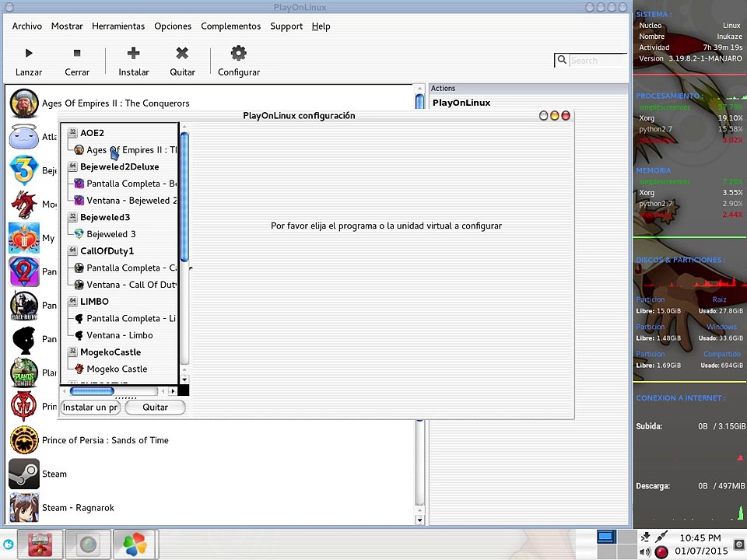Select the CallOfDuty1 virtual drive
747x560 pixels.
click(107, 251)
